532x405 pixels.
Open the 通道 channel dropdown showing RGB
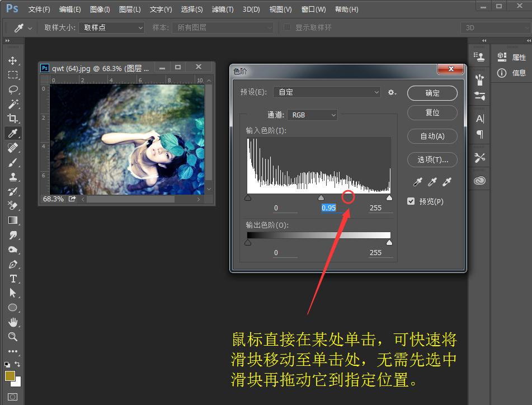point(312,115)
